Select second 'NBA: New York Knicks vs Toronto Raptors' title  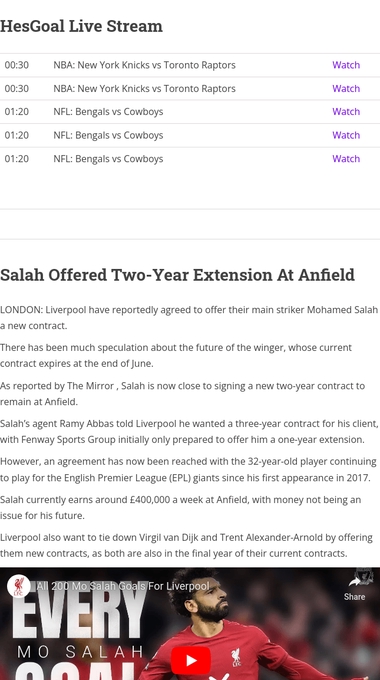pos(144,88)
